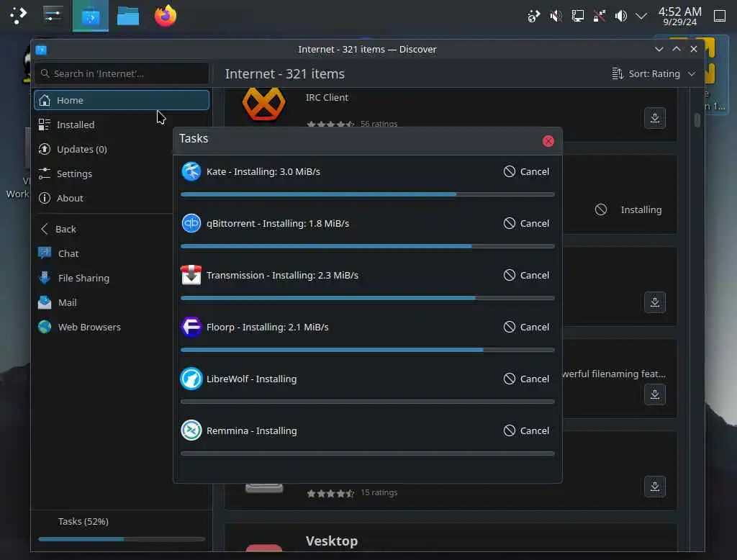Open the volume tray icon
The width and height of the screenshot is (737, 560).
click(620, 17)
